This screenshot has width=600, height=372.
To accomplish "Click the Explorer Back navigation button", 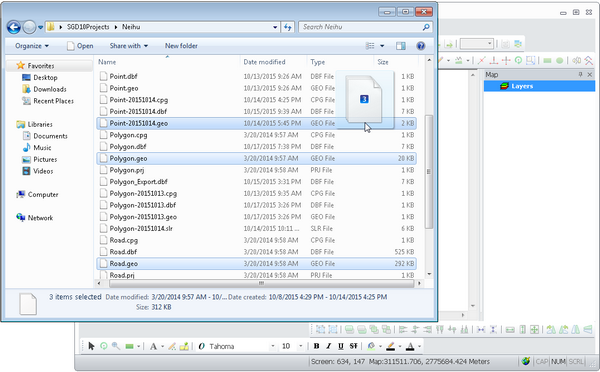I will tap(14, 27).
